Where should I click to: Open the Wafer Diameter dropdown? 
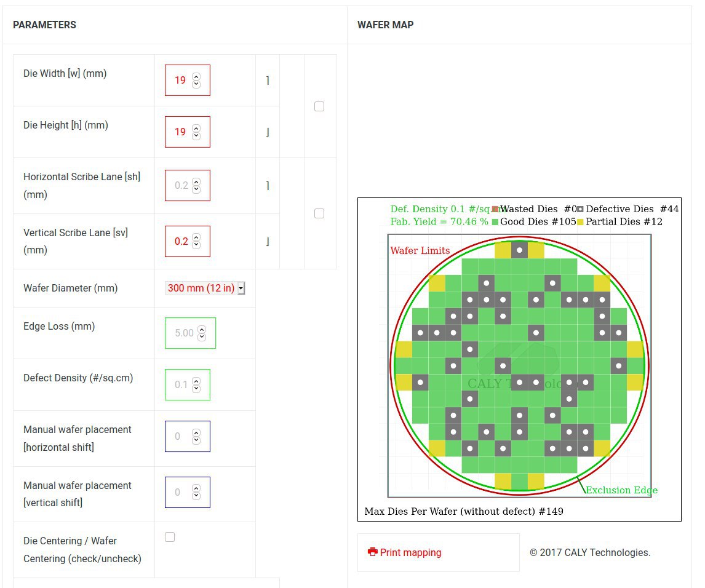tap(205, 288)
